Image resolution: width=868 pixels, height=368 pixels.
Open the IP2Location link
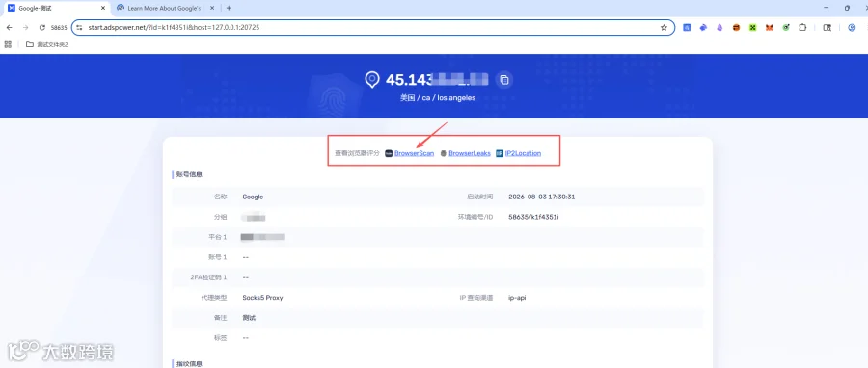coord(523,153)
